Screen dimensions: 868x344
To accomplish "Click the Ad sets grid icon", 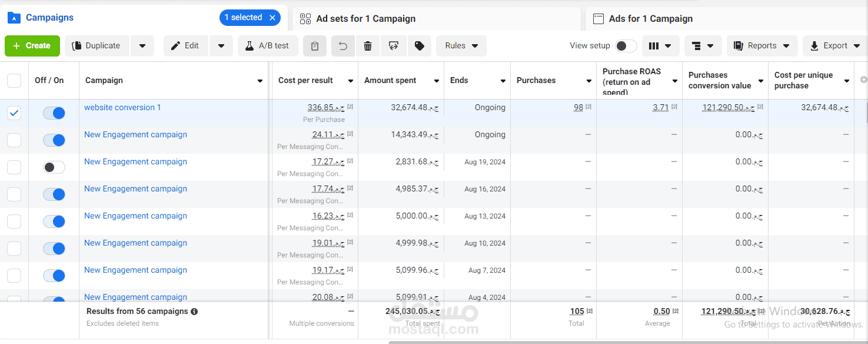I will (305, 19).
